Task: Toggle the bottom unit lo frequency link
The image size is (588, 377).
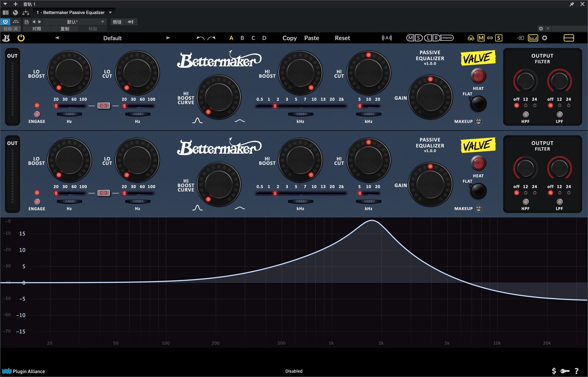Action: point(104,193)
